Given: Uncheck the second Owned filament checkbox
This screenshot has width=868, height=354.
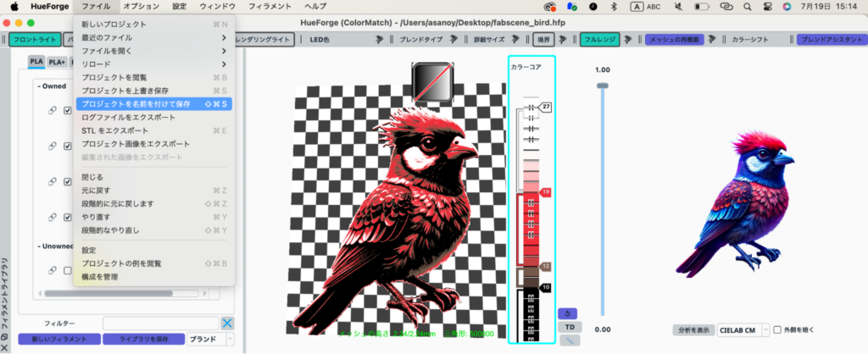Looking at the screenshot, I should click(x=68, y=146).
